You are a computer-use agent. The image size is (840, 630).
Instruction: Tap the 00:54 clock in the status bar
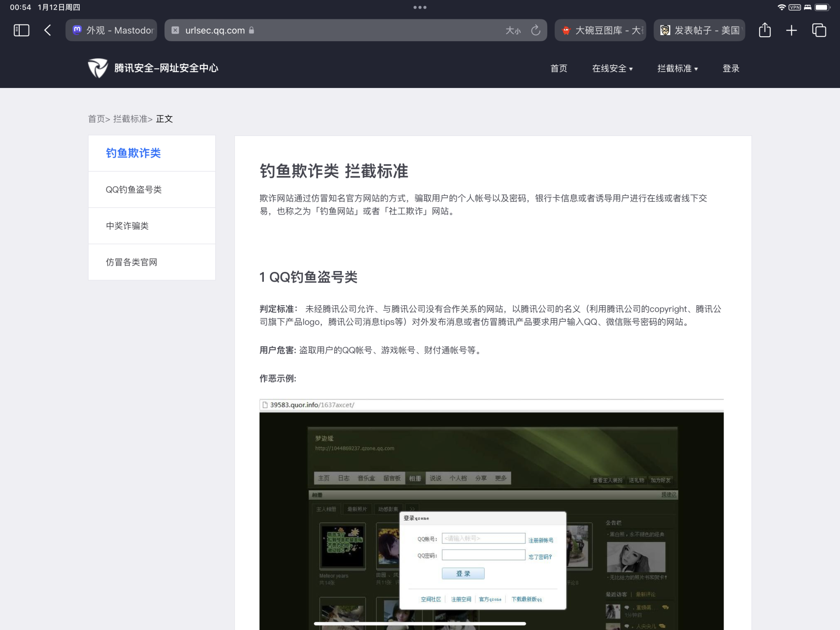(x=20, y=7)
